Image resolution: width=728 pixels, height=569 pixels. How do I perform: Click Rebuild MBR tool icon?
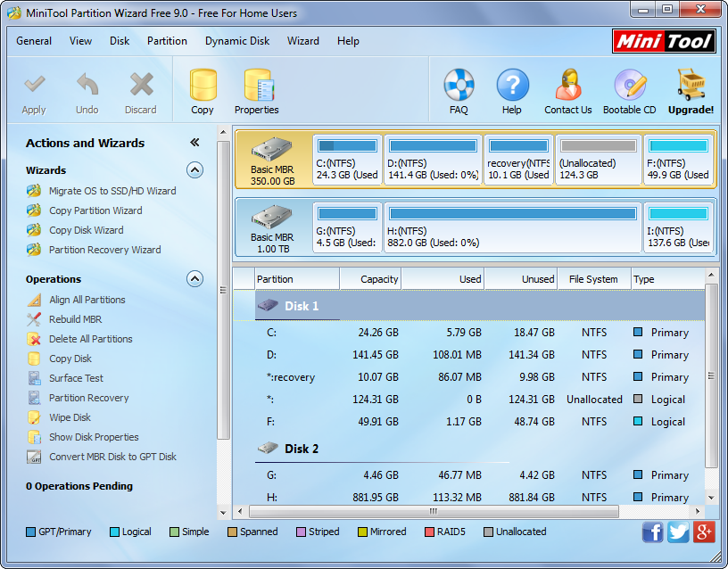(x=34, y=320)
